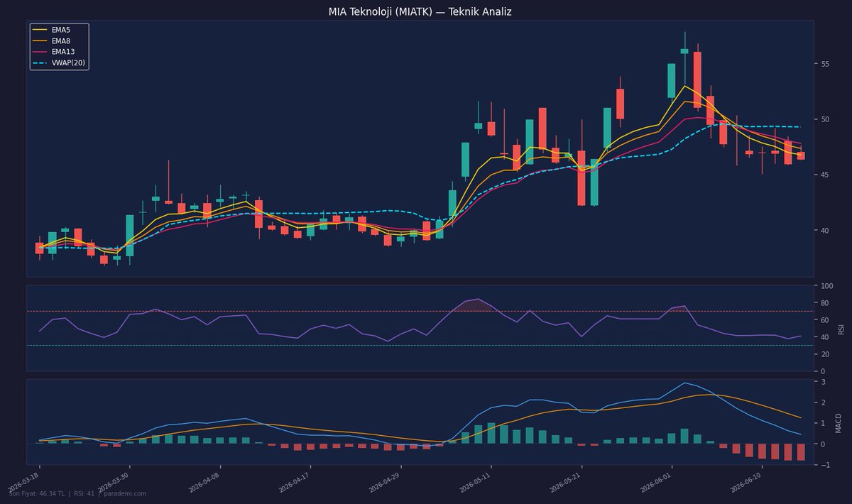Viewport: 852px width, 504px height.
Task: Click the 2026-06-01 date label
Action: click(x=656, y=482)
